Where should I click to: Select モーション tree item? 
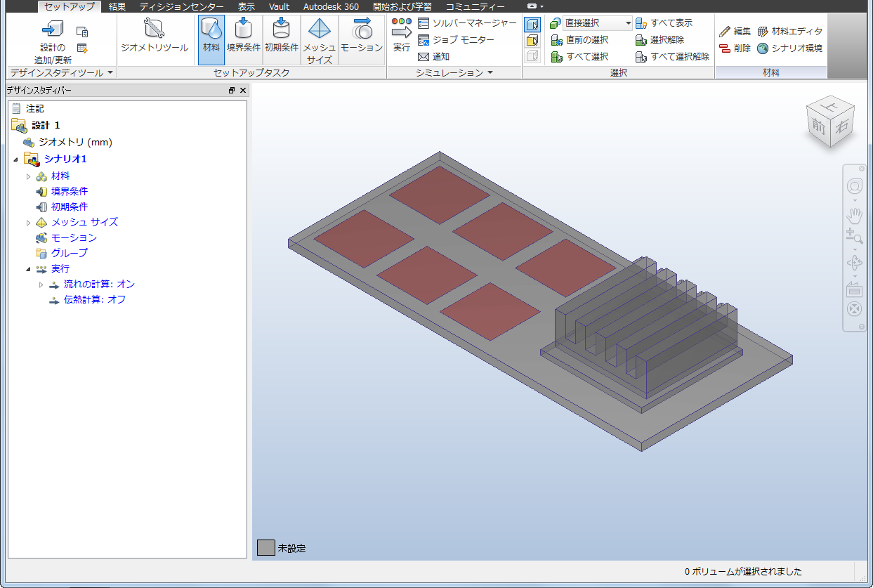coord(66,237)
